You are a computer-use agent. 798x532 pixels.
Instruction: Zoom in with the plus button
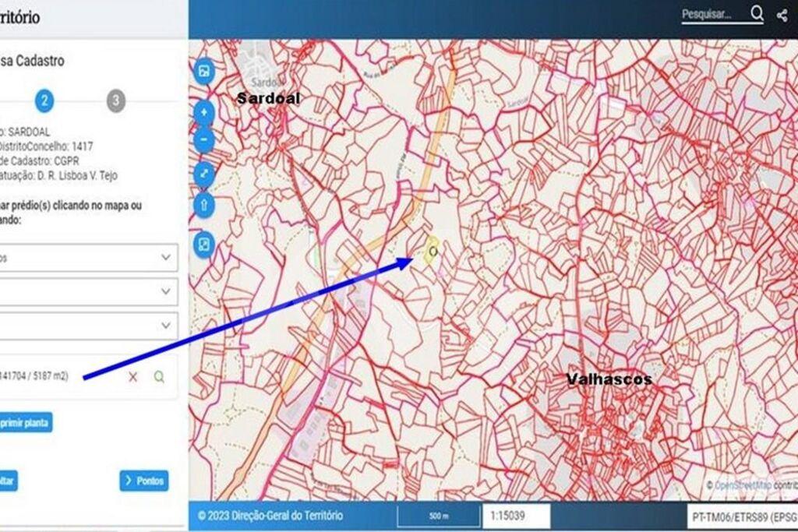tap(203, 113)
